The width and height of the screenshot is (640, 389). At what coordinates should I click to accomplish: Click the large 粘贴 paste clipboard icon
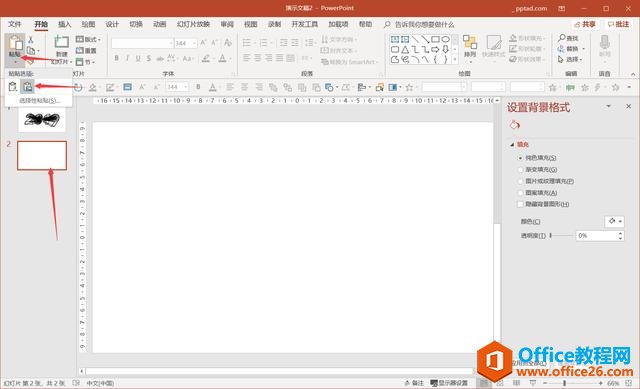coord(16,43)
